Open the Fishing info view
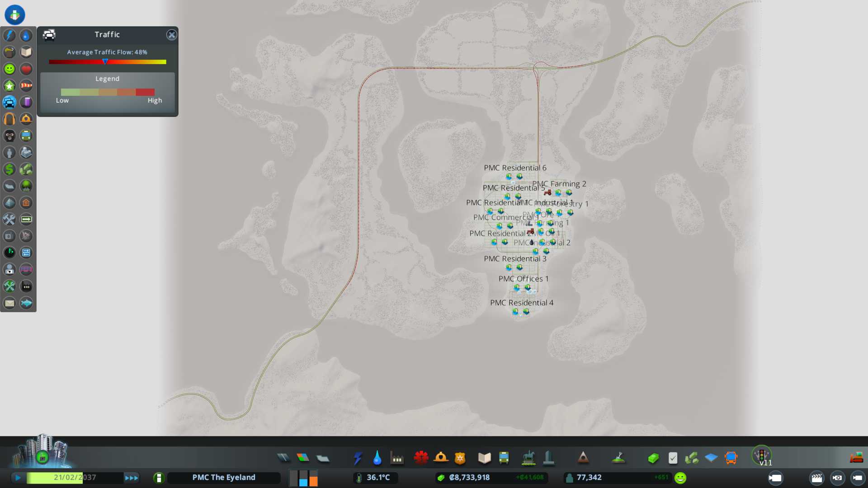Viewport: 868px width, 488px height. coord(26,303)
